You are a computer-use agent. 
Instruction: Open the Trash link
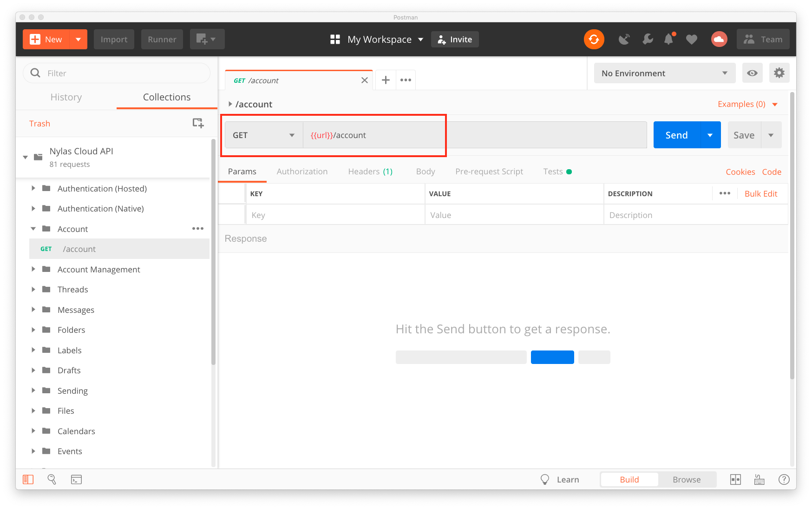[x=39, y=124]
